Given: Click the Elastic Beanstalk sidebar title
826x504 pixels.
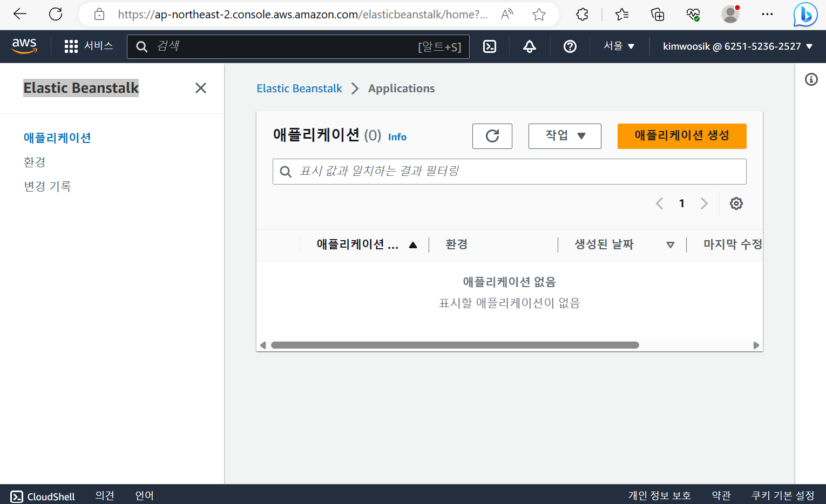Looking at the screenshot, I should click(x=81, y=88).
